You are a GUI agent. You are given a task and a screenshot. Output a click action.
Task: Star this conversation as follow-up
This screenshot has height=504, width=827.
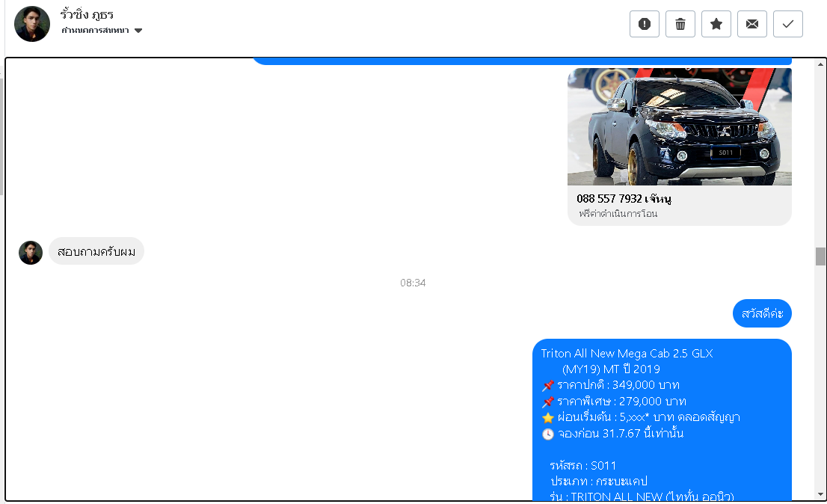click(716, 24)
